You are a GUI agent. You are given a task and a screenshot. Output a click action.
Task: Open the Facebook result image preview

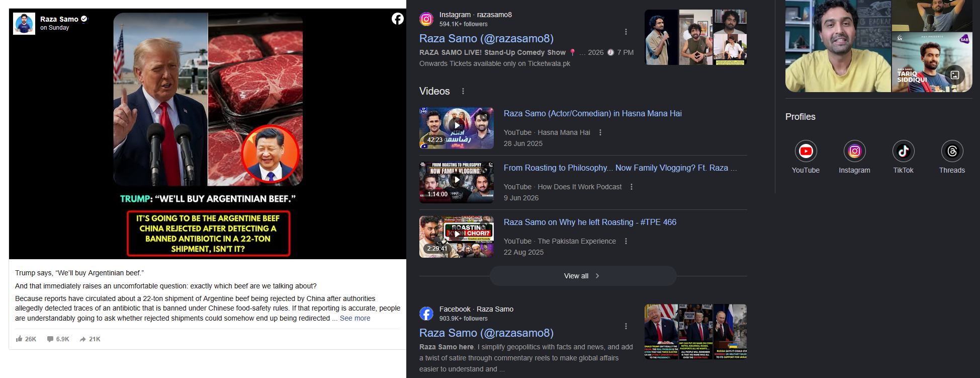696,332
